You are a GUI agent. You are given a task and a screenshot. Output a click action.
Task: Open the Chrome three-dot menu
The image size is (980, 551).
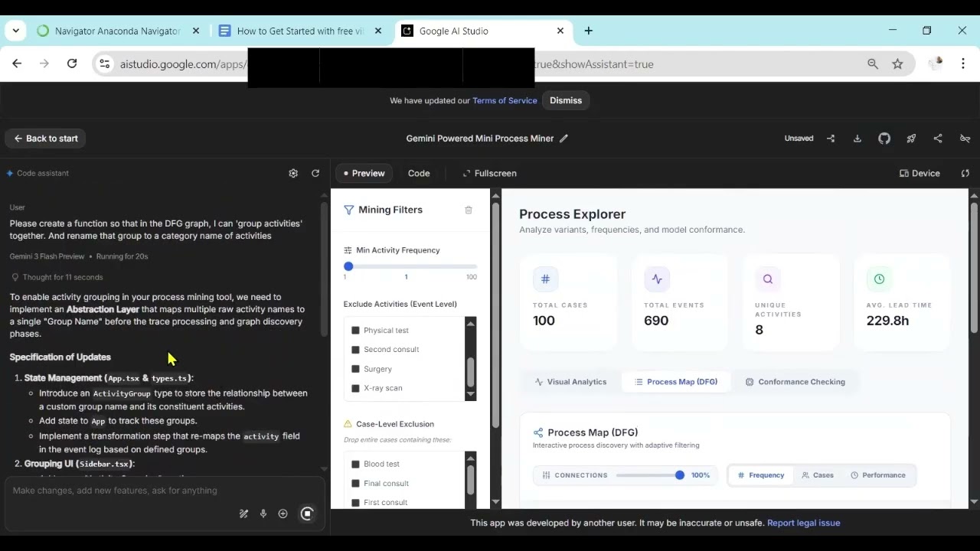(x=963, y=64)
